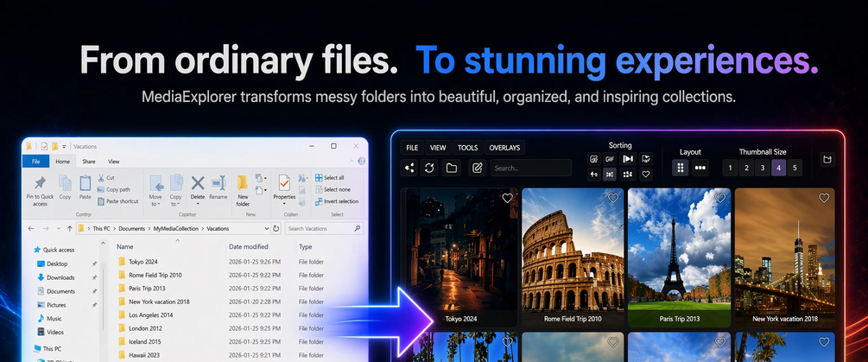This screenshot has height=362, width=868.
Task: Click the open folder icon beside MediaExplorer search
Action: coord(451,168)
